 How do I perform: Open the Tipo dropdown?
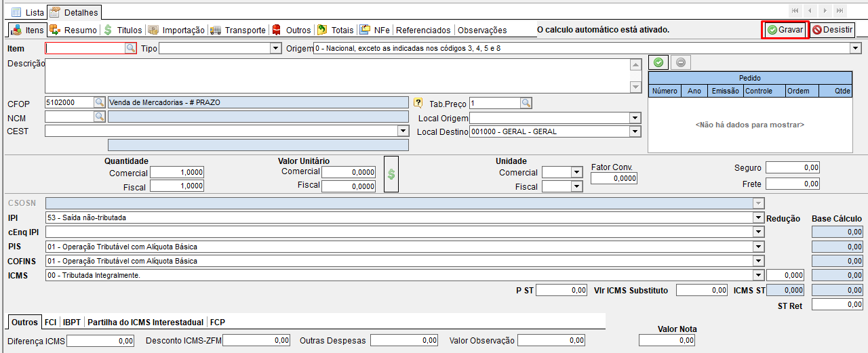point(275,49)
